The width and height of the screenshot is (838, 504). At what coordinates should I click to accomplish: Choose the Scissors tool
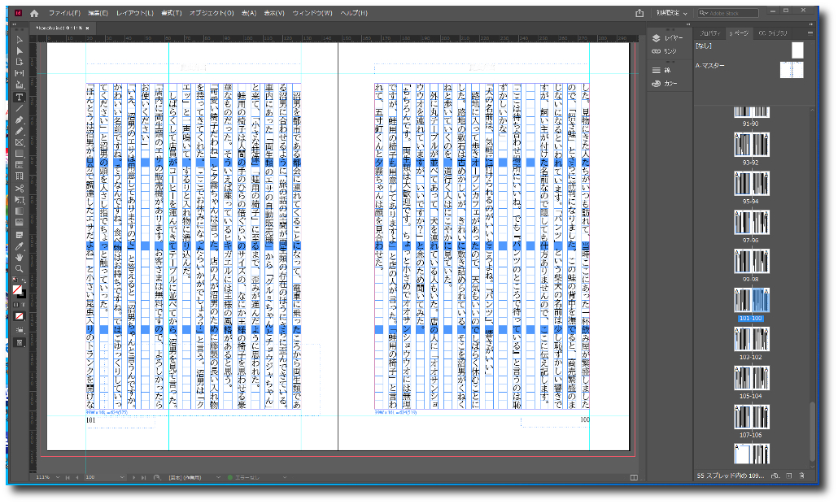click(20, 188)
